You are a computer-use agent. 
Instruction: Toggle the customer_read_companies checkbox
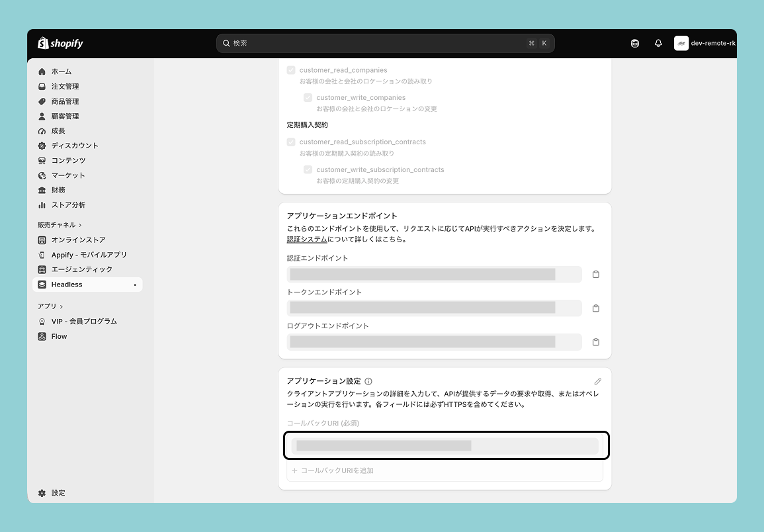point(291,70)
